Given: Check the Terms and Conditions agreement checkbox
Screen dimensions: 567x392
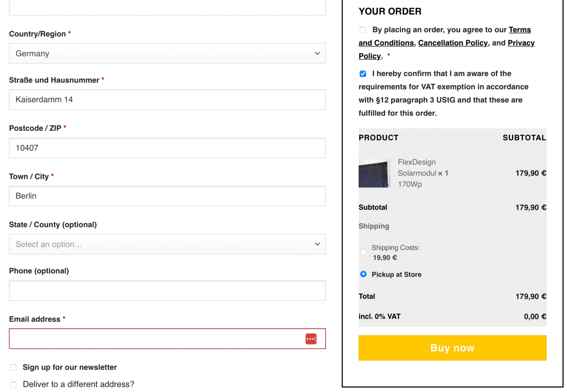Looking at the screenshot, I should point(363,30).
